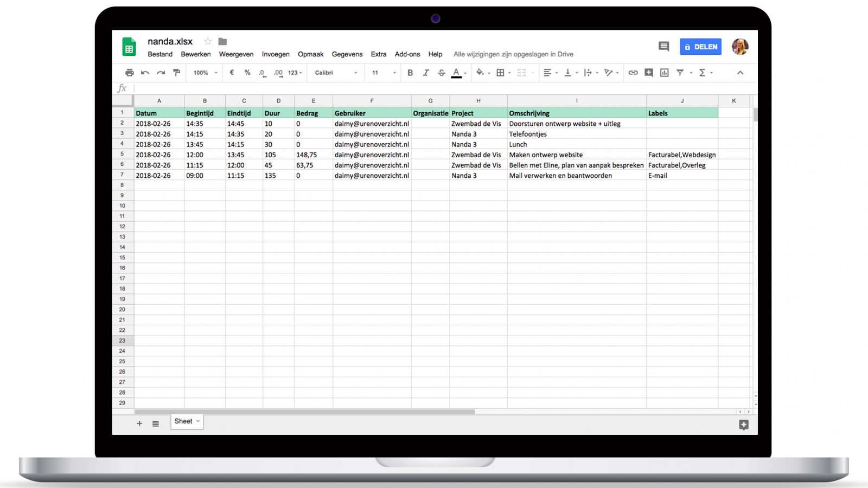Screen dimensions: 868x488
Task: Open the Help menu
Action: pos(435,54)
